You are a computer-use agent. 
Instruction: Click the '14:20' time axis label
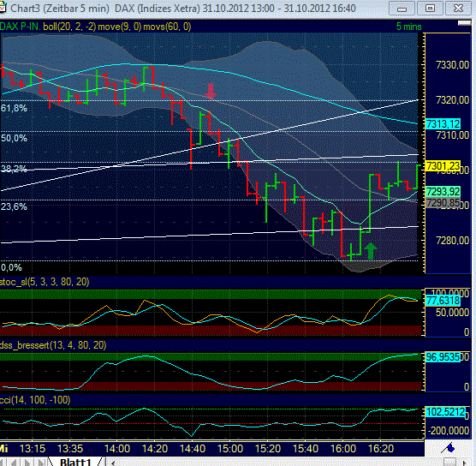click(155, 449)
